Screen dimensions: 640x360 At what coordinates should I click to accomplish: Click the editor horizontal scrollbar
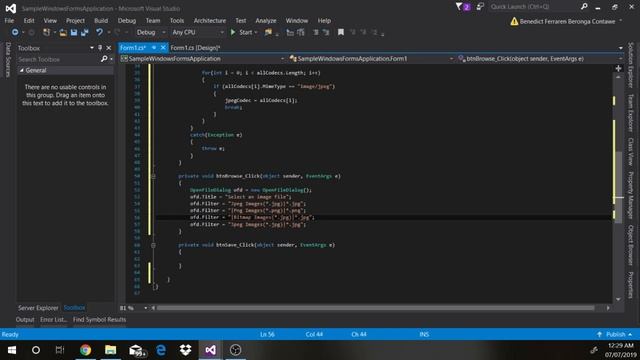[x=376, y=308]
